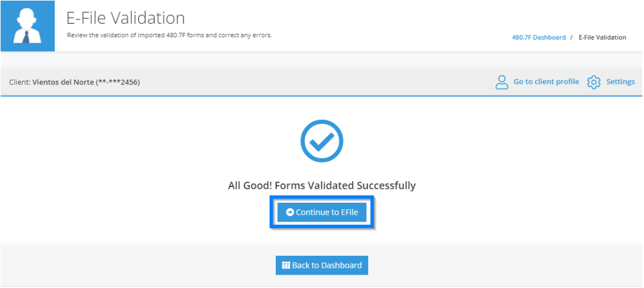Open the 480.7F Dashboard breadcrumb link
Screen dimensions: 644x288
click(539, 37)
